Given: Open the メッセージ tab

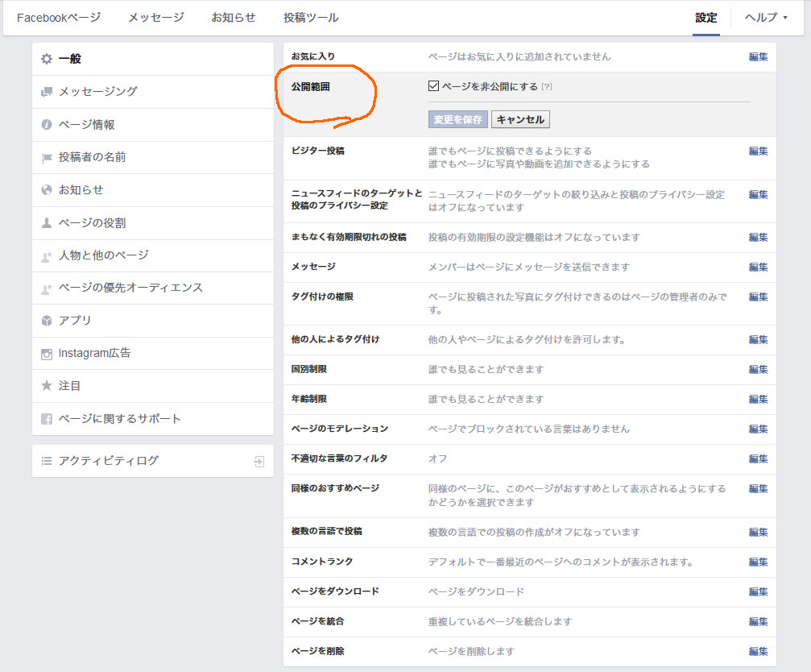Looking at the screenshot, I should pos(158,16).
